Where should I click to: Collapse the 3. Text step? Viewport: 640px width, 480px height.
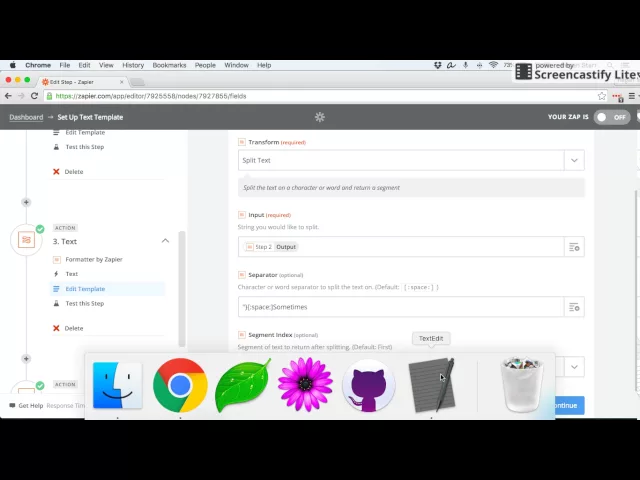(x=165, y=241)
